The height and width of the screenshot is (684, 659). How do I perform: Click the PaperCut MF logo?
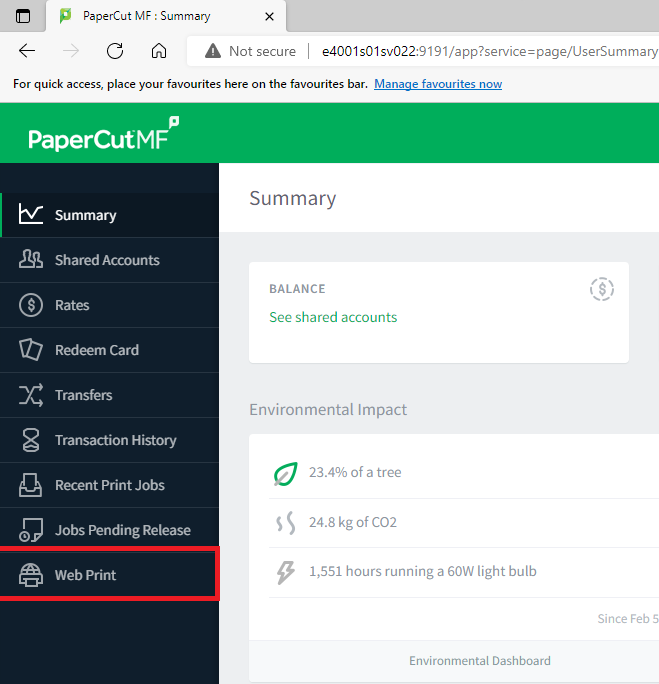[103, 134]
